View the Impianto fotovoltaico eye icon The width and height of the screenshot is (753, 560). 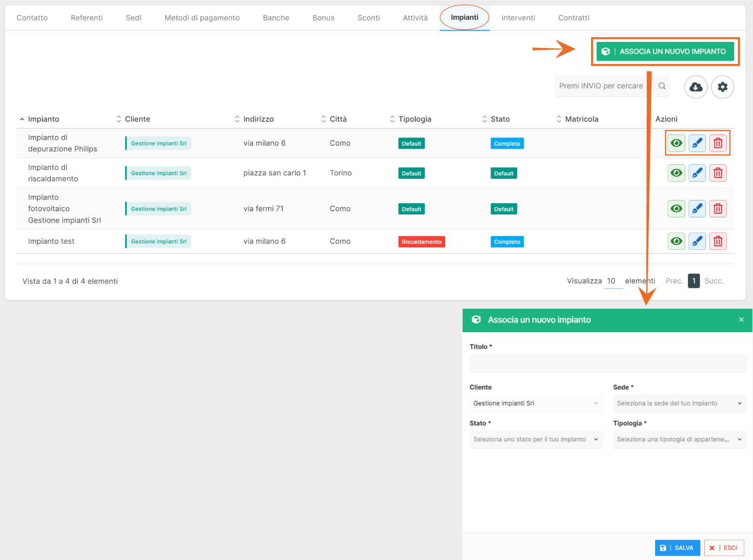coord(676,208)
